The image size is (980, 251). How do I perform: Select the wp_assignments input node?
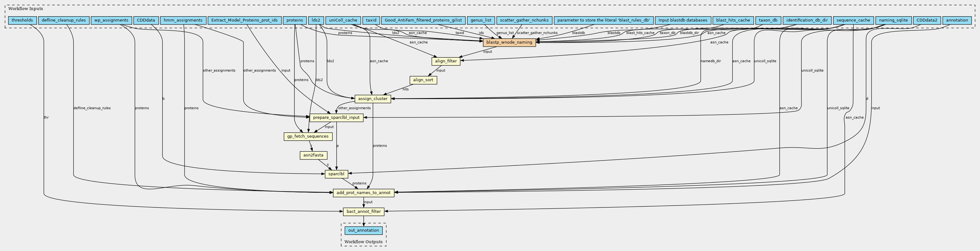pyautogui.click(x=111, y=20)
